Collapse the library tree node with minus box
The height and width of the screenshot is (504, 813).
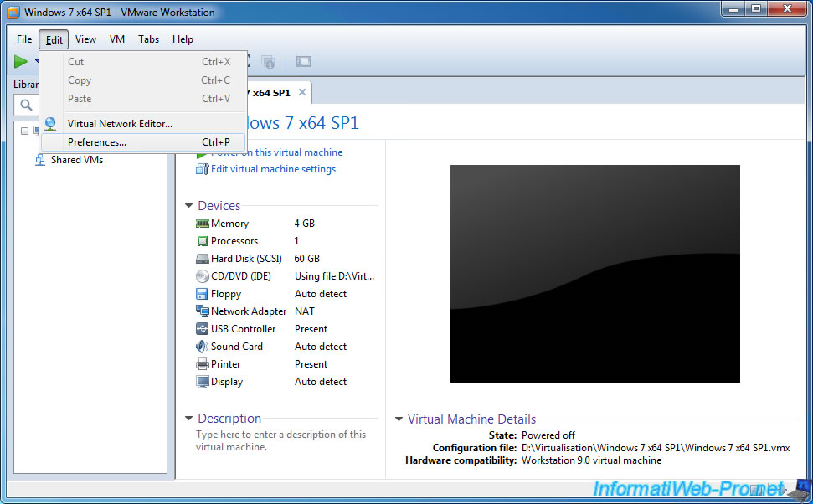pyautogui.click(x=24, y=131)
